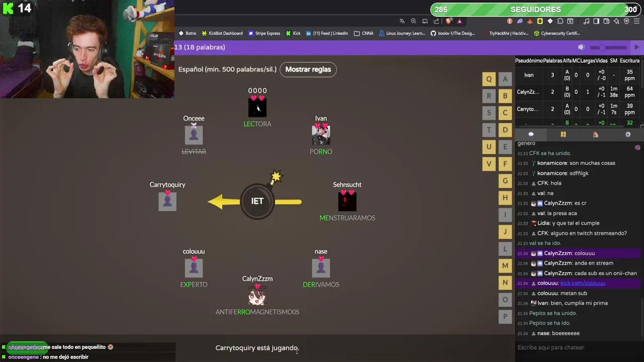Open the kick.com/colouuu link in chat
Image resolution: width=644 pixels, height=362 pixels.
[583, 283]
